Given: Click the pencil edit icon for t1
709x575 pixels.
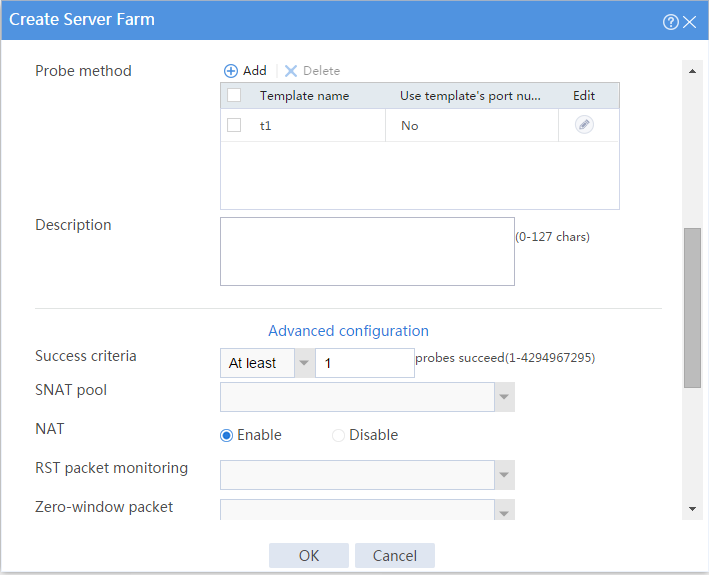Looking at the screenshot, I should click(x=584, y=125).
